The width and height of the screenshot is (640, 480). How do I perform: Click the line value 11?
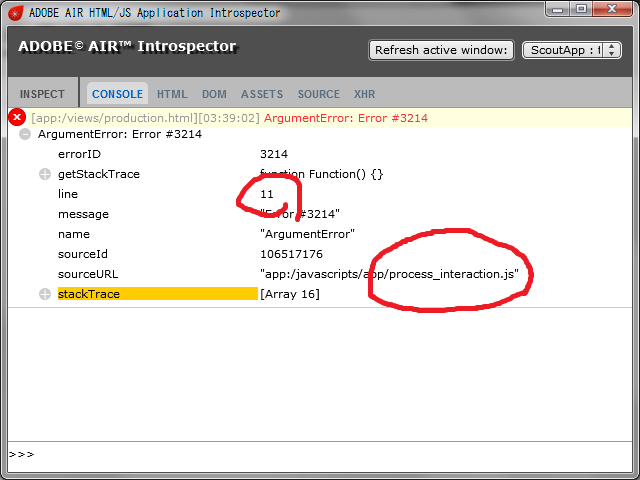[267, 194]
